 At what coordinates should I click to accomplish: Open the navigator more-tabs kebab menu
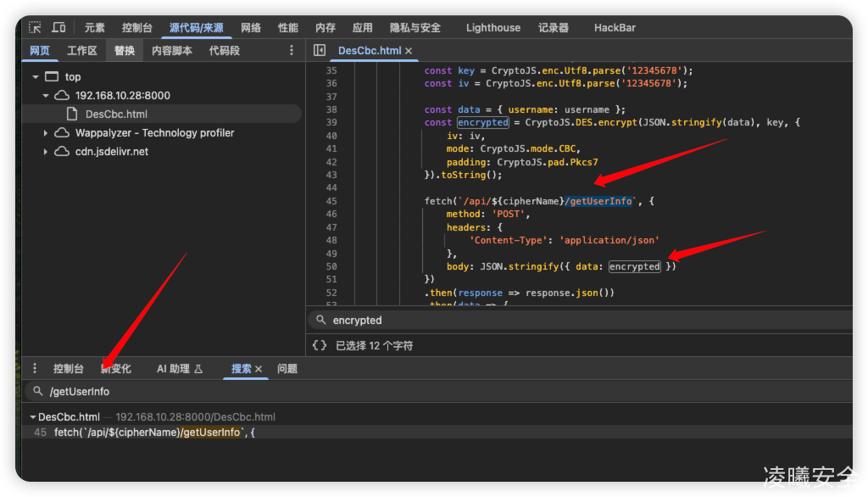pos(292,51)
